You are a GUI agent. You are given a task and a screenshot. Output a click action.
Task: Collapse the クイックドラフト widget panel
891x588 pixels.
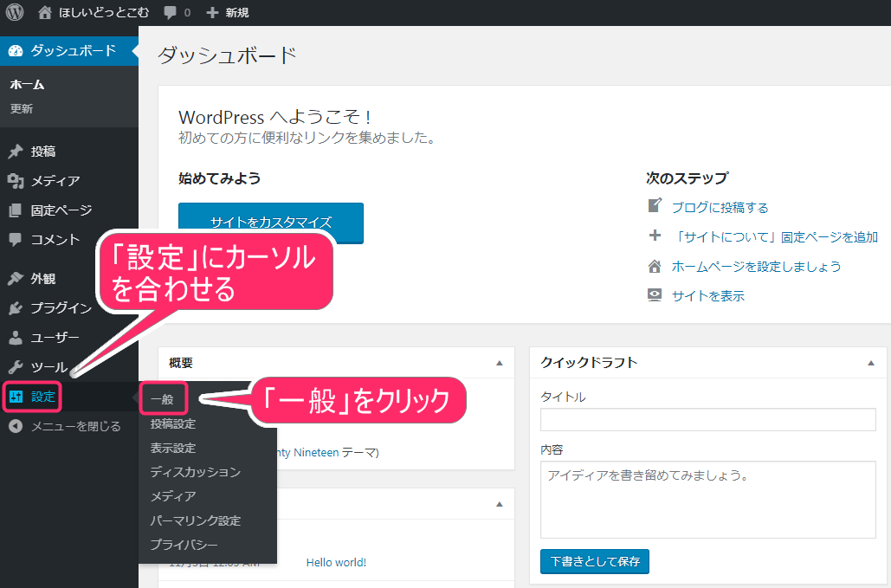coord(870,363)
